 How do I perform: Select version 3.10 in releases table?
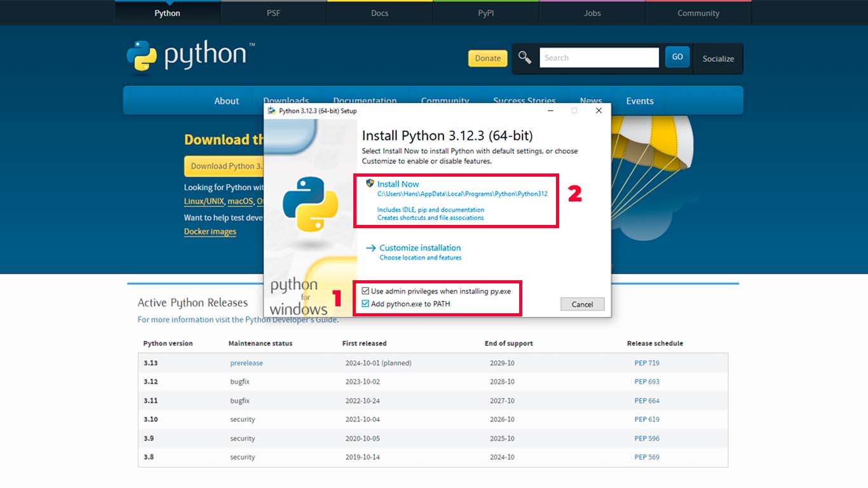[x=151, y=419]
